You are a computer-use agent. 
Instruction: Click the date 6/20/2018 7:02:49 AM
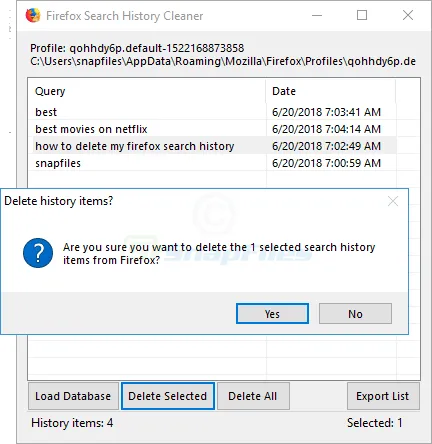[326, 146]
